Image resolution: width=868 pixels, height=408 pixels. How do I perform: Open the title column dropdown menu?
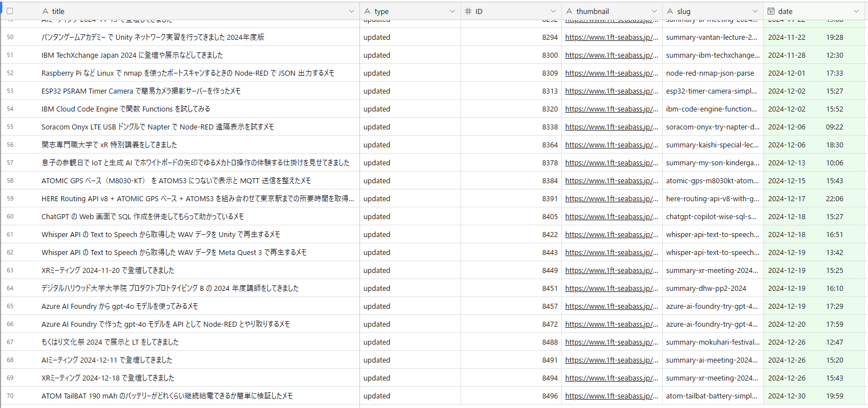click(x=352, y=11)
